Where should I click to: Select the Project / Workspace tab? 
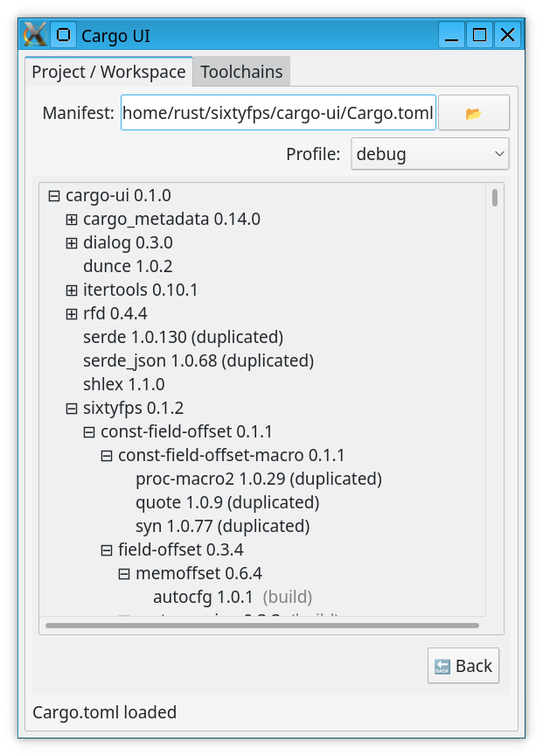coord(108,72)
